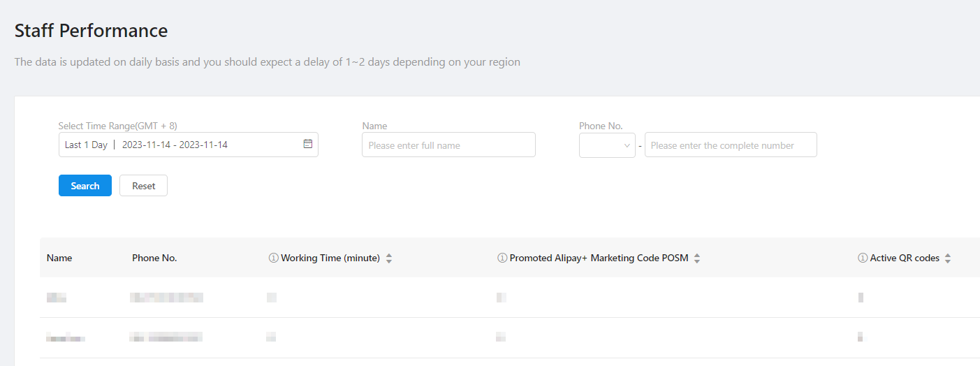Expand the phone country code dropdown

tap(607, 145)
